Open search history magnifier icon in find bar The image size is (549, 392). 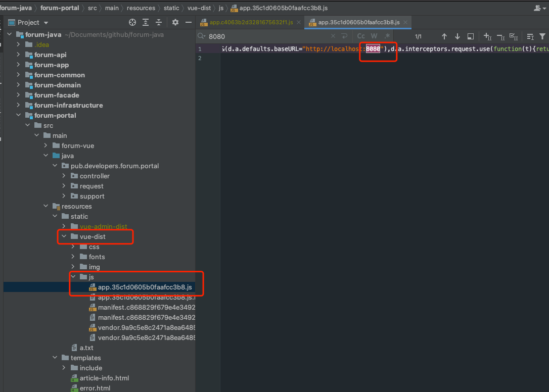pyautogui.click(x=201, y=36)
